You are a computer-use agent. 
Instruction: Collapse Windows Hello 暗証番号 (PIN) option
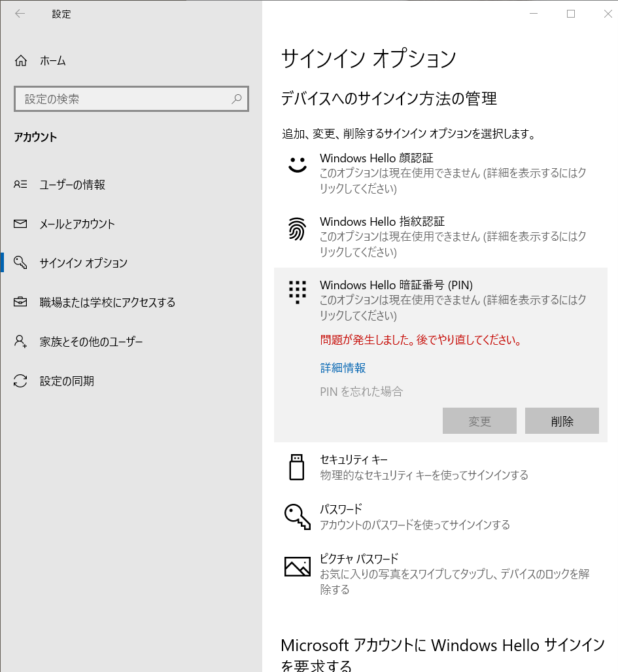click(441, 300)
